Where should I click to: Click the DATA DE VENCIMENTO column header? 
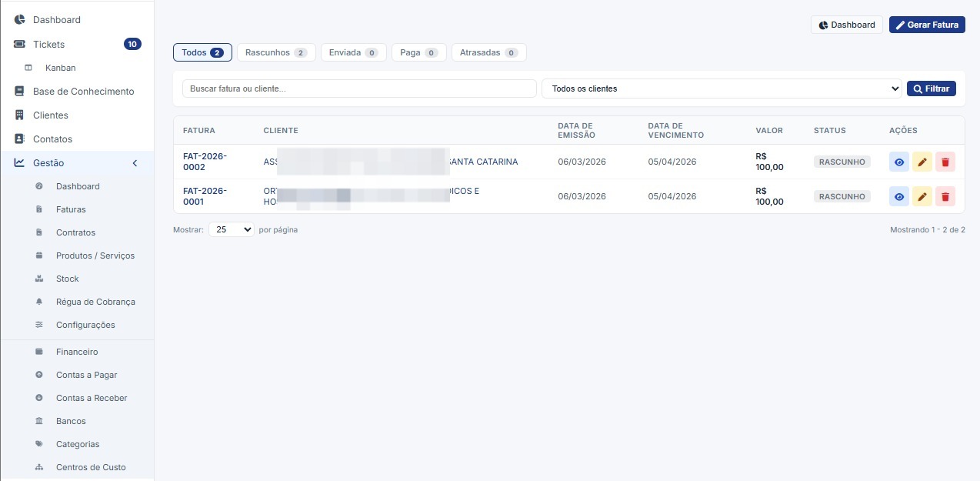click(675, 130)
